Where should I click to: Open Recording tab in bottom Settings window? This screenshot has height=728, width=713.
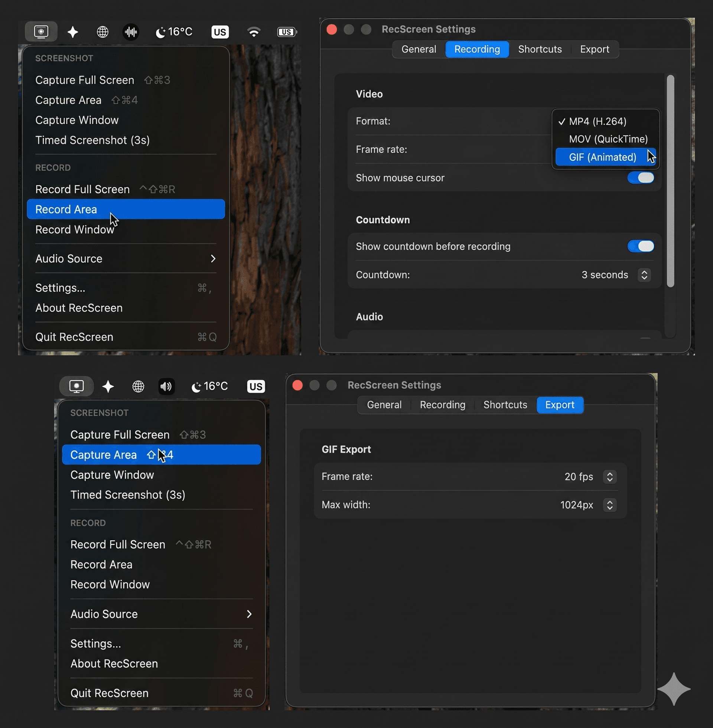[x=443, y=405]
